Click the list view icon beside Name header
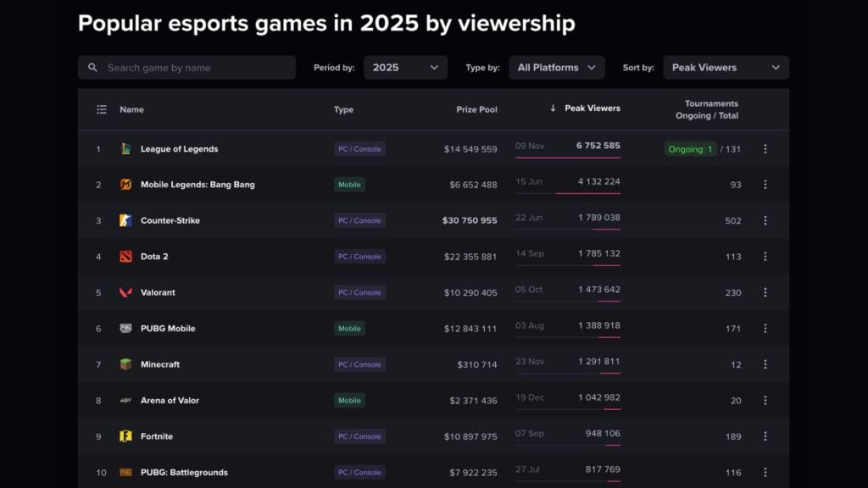Screen dimensions: 868x488 [102, 108]
